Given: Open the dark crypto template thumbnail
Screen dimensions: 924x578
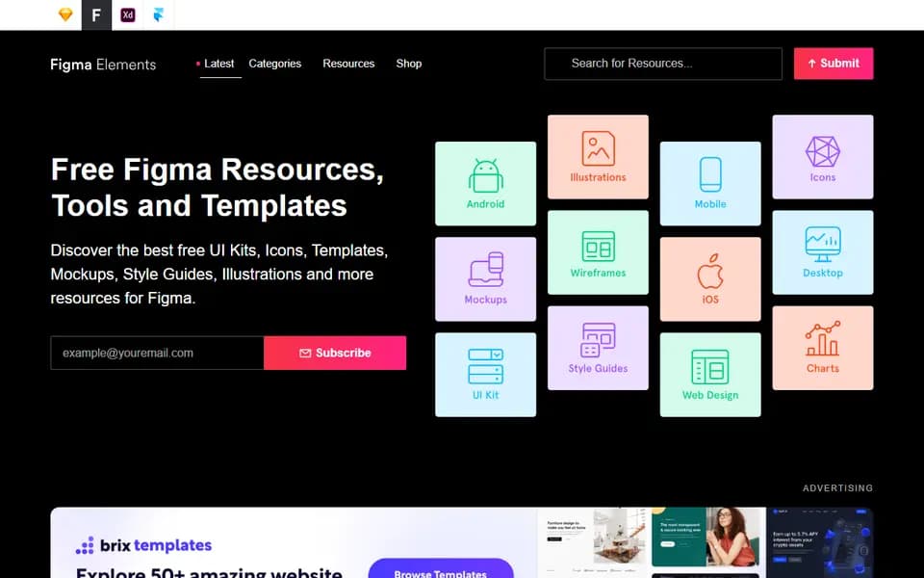Looking at the screenshot, I should (x=820, y=542).
